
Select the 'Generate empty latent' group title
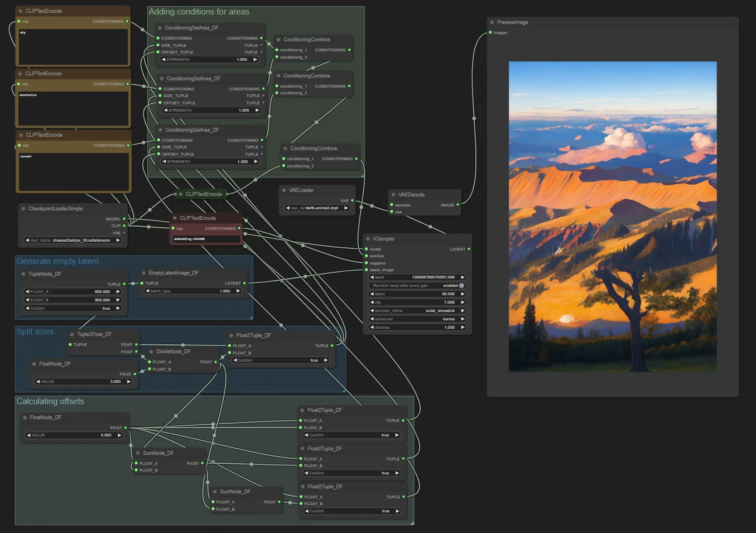pyautogui.click(x=57, y=261)
